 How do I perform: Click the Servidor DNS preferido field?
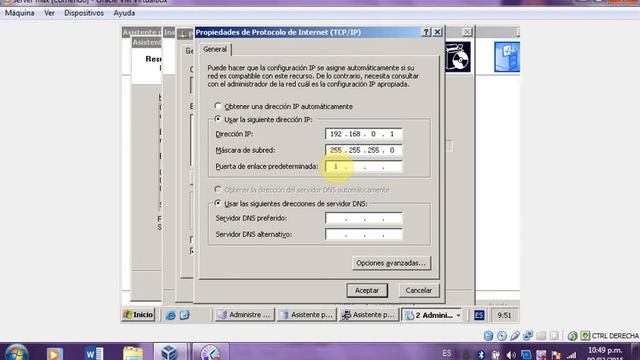[x=364, y=218]
